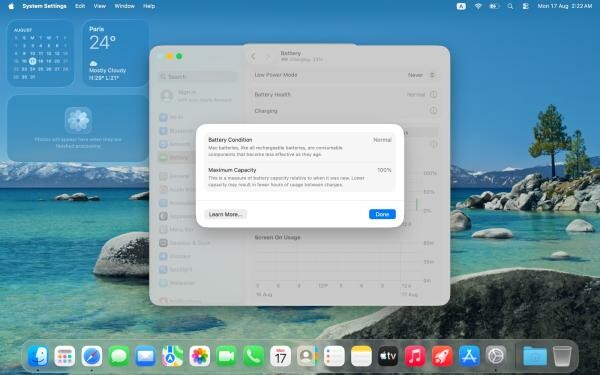Image resolution: width=600 pixels, height=375 pixels.
Task: Click System Settings gear in Dock
Action: pyautogui.click(x=496, y=356)
